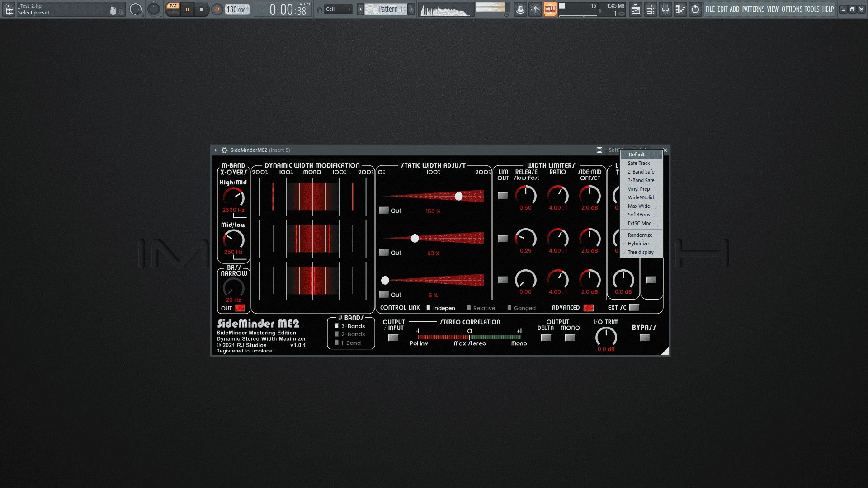868x488 pixels.
Task: Pause playback with the pause button
Action: pyautogui.click(x=187, y=9)
